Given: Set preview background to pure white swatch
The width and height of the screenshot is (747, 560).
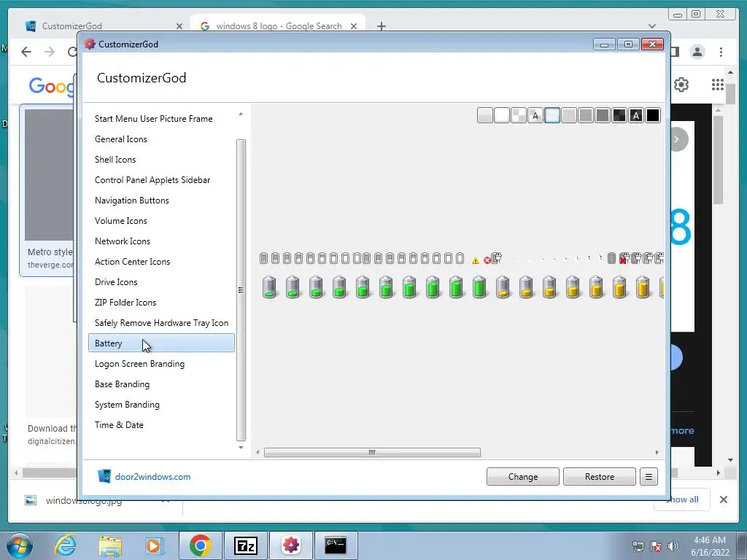Looking at the screenshot, I should [502, 115].
